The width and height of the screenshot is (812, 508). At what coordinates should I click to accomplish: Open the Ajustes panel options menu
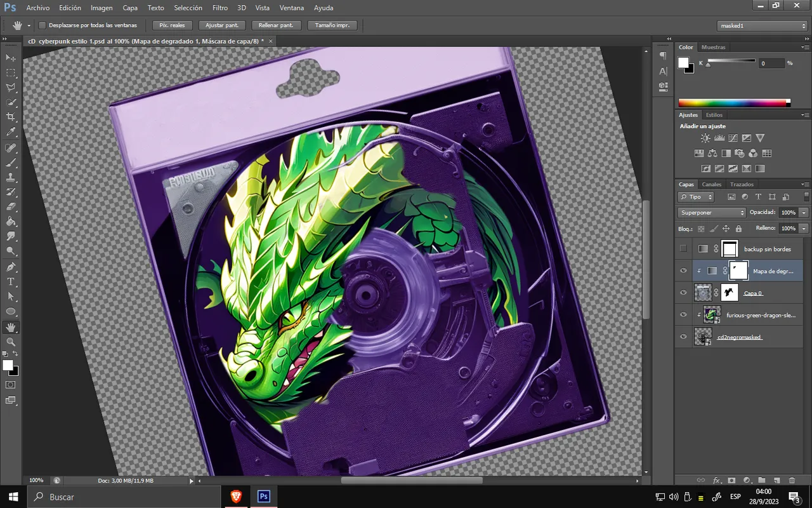805,115
